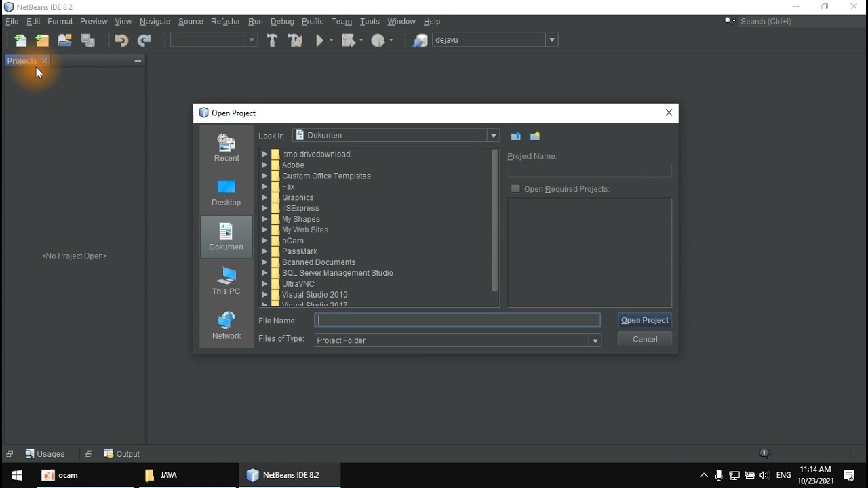Show hidden system tray icons
The image size is (868, 488).
(x=703, y=475)
